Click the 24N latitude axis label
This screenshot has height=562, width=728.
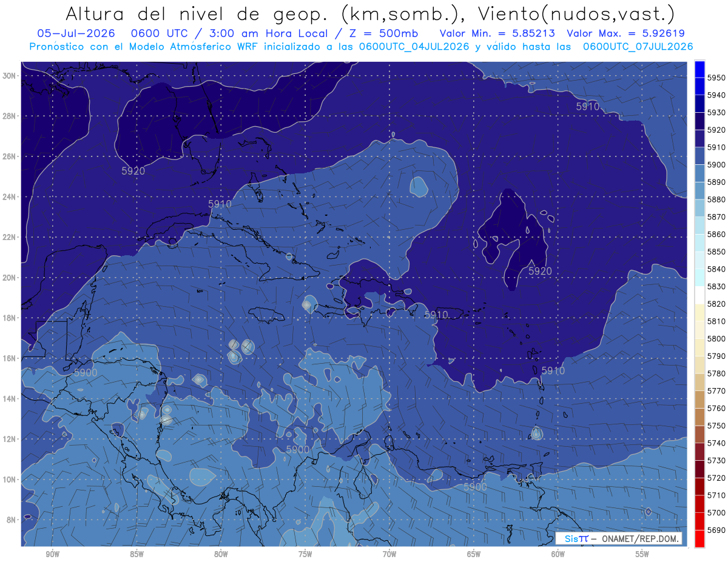9,197
